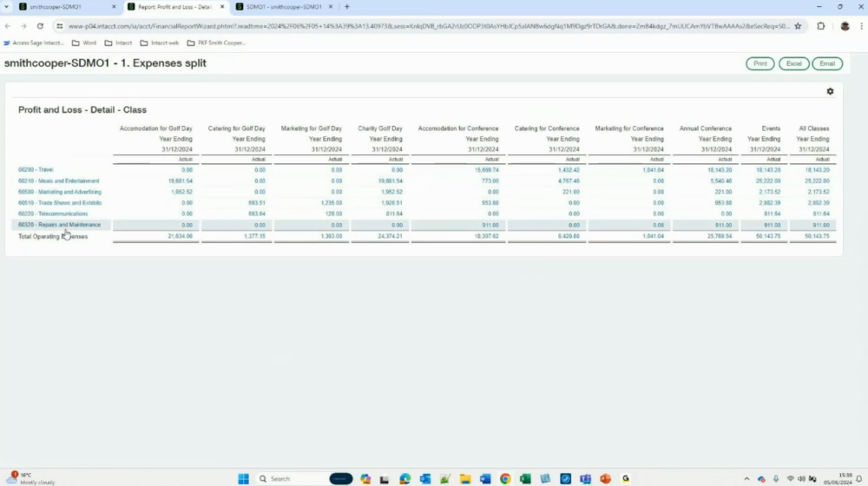The width and height of the screenshot is (868, 486).
Task: Reload the current page
Action: coord(40,26)
